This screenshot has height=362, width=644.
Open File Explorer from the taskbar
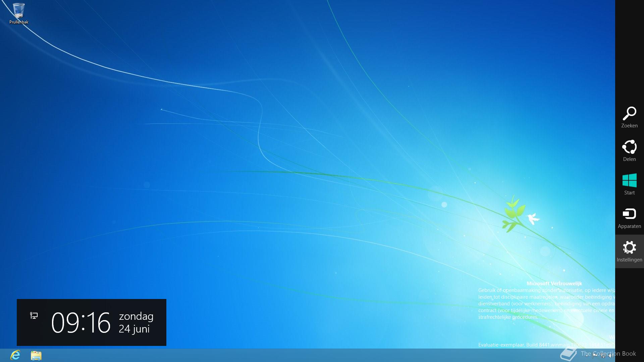click(x=36, y=355)
